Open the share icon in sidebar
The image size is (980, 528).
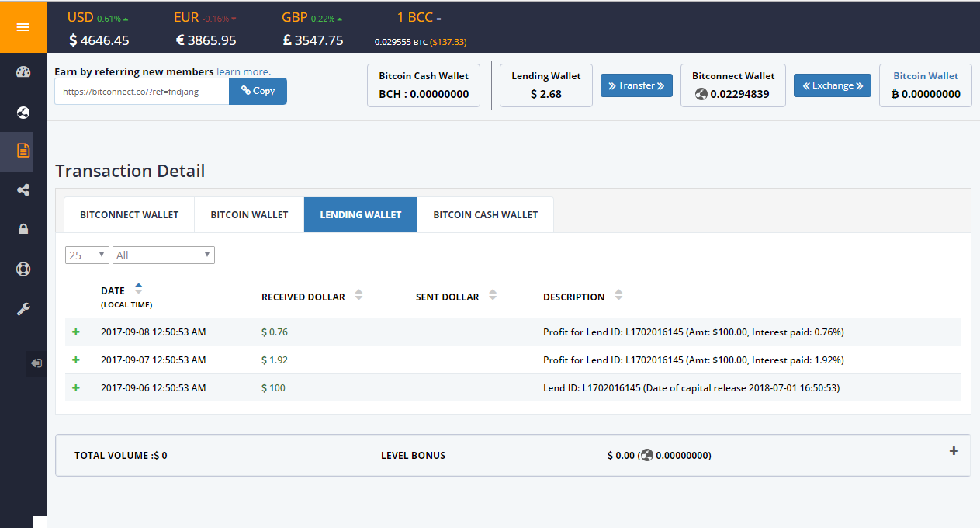[x=23, y=190]
